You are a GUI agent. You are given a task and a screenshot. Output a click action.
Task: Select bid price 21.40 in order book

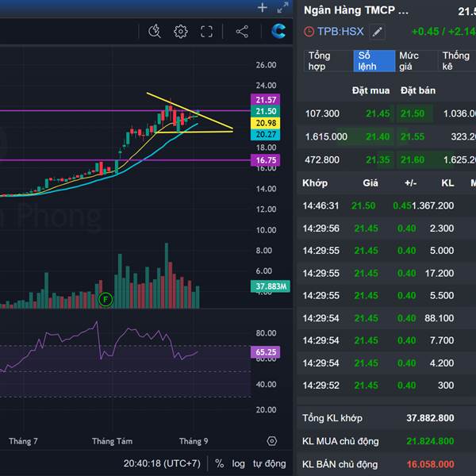tap(378, 136)
